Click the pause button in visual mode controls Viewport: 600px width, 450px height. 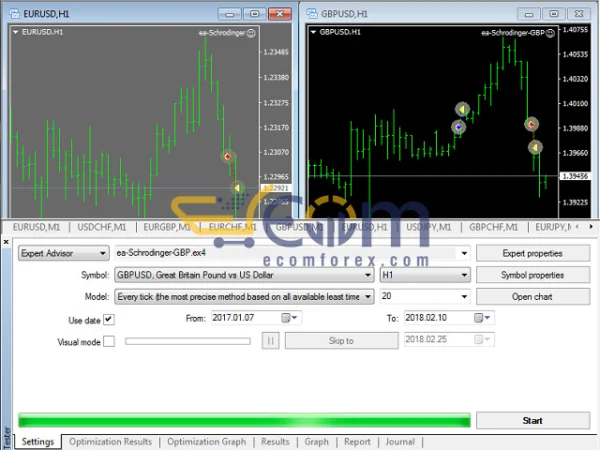point(271,341)
